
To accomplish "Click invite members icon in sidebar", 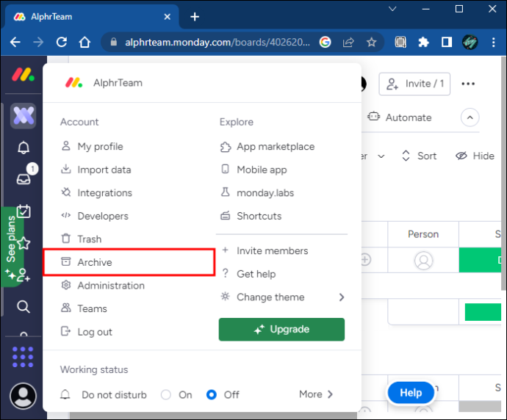I will pyautogui.click(x=24, y=275).
